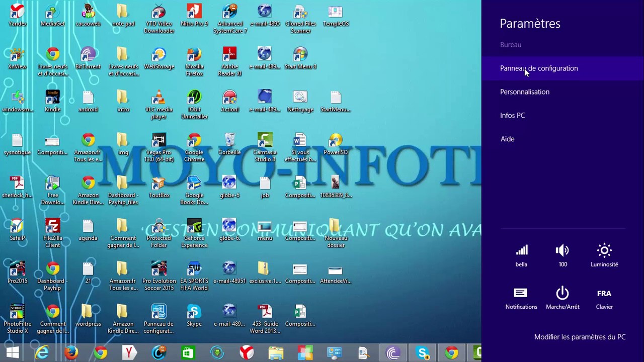Select the Corbeille recycle bin icon

[229, 144]
